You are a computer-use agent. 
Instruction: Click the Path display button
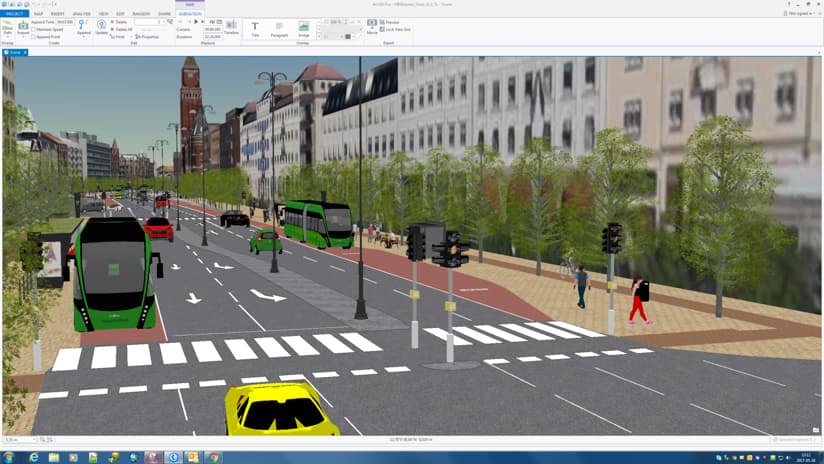[x=7, y=29]
